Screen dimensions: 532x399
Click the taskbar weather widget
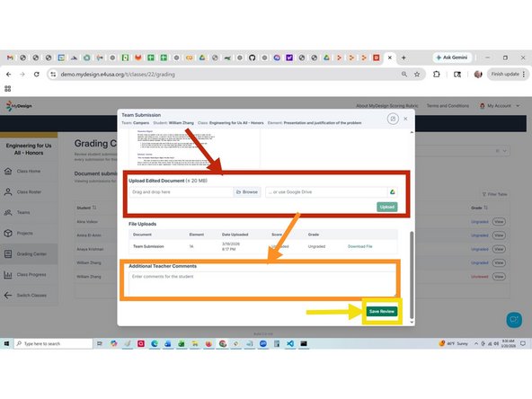454,343
